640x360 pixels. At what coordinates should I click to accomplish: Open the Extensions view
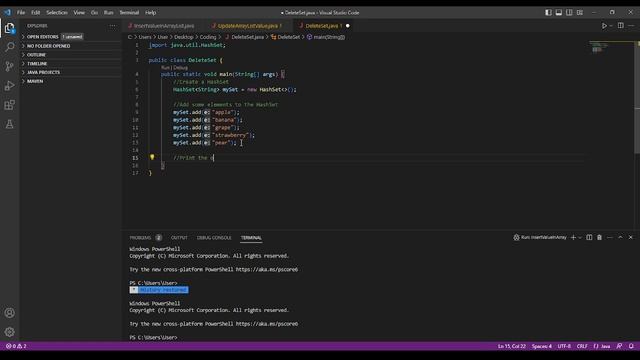click(x=9, y=105)
